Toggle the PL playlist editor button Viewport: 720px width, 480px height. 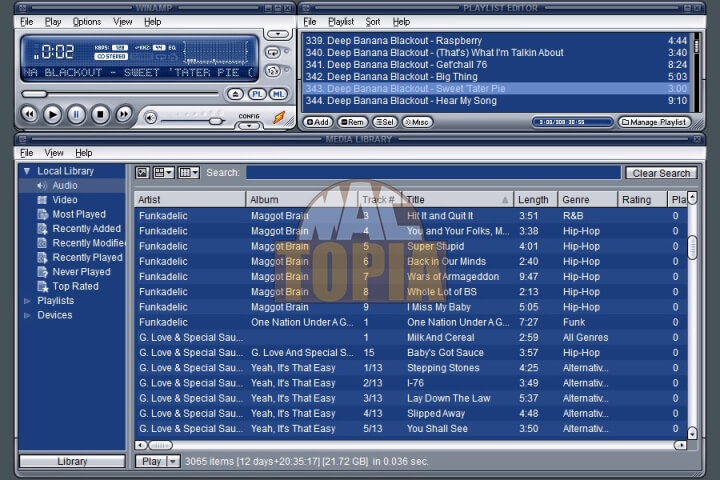point(257,94)
